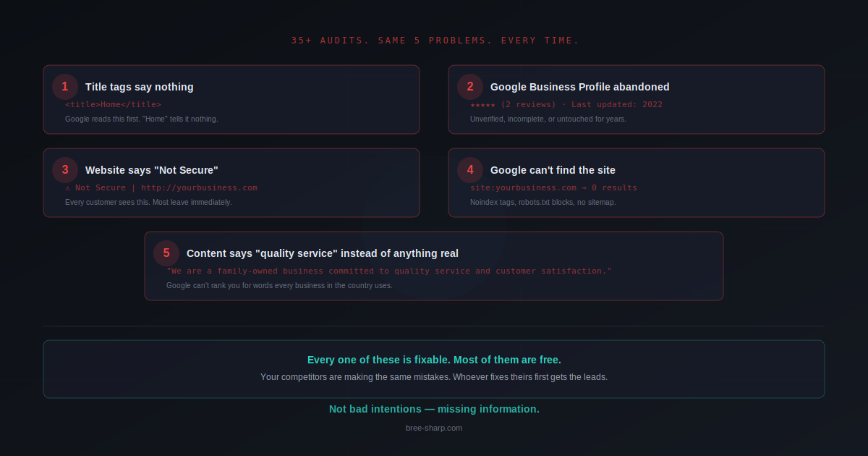Open the bree-sharp.com link
868x456 pixels.
click(434, 428)
